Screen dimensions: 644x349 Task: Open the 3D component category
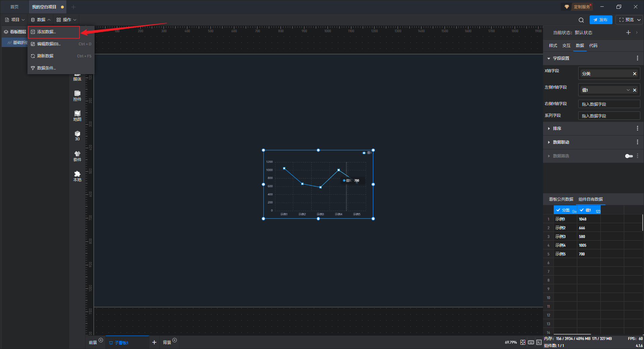tap(77, 136)
